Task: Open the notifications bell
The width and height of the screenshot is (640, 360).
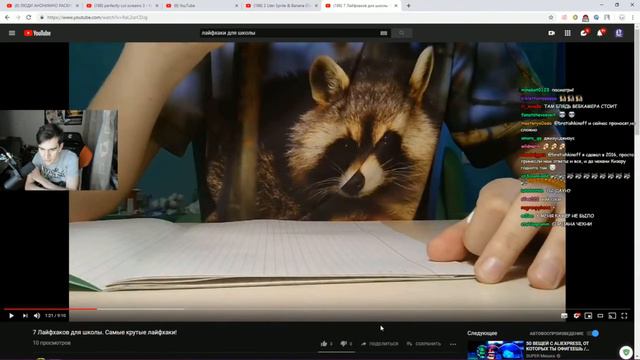Action: 600,33
